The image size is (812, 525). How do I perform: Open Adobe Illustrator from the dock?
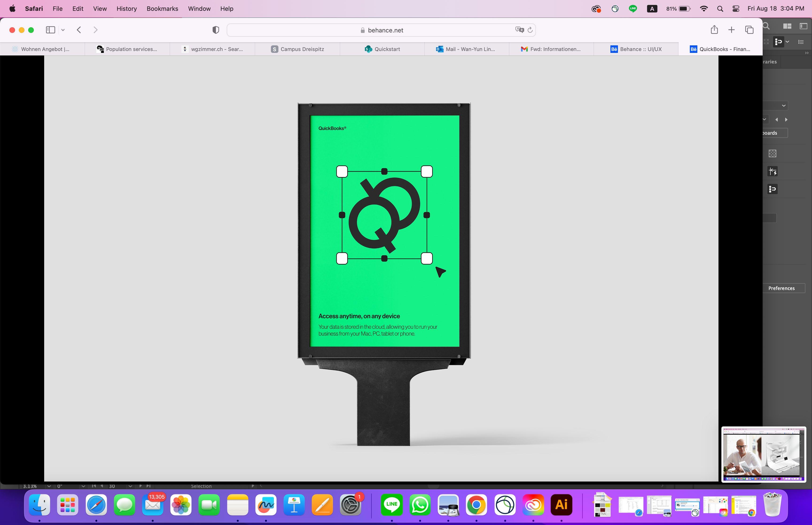tap(561, 505)
